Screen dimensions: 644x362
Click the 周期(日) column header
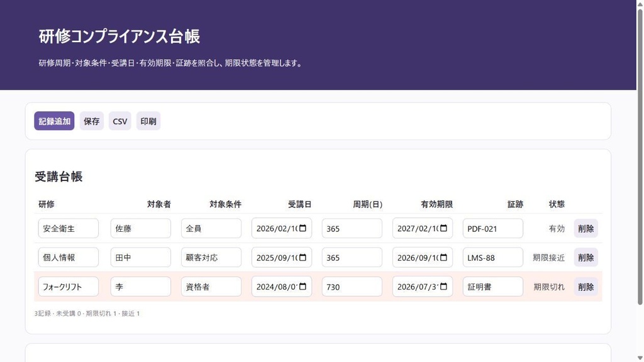coord(367,204)
